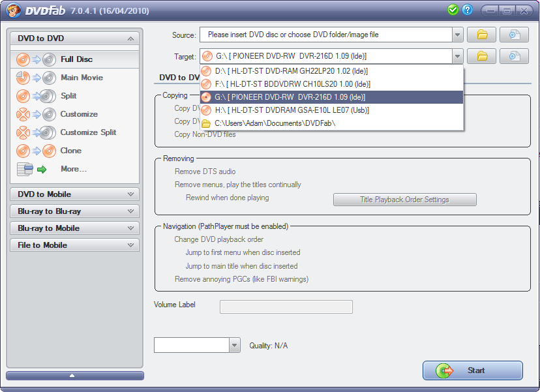Viewport: 540px width, 392px height.
Task: Open the output size dropdown near Quality
Action: pos(235,345)
